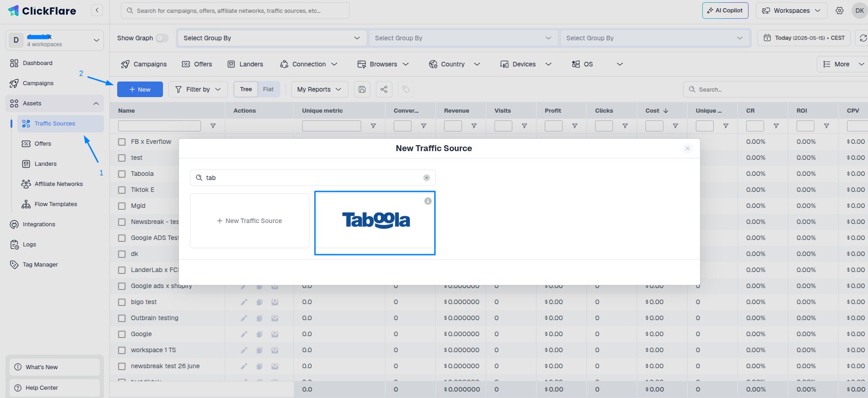Go to Affiliate Networks in sidebar

tap(59, 184)
